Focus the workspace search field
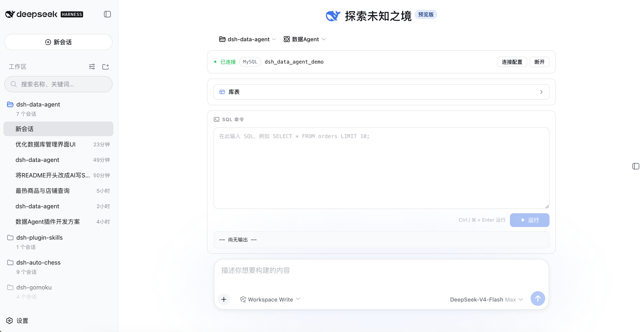Image resolution: width=644 pixels, height=332 pixels. (58, 84)
